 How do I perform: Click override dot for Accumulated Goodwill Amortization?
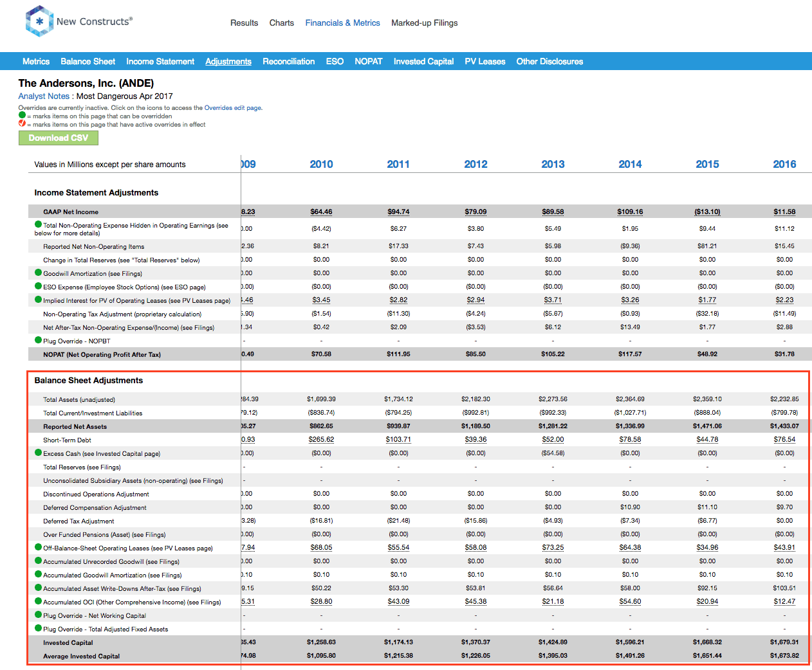tap(39, 574)
